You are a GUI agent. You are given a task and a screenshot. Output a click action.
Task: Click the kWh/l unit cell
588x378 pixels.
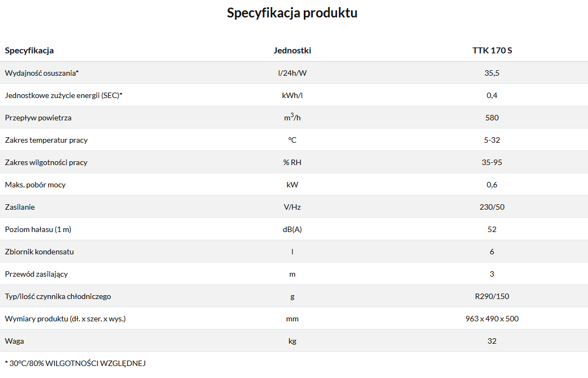click(292, 95)
